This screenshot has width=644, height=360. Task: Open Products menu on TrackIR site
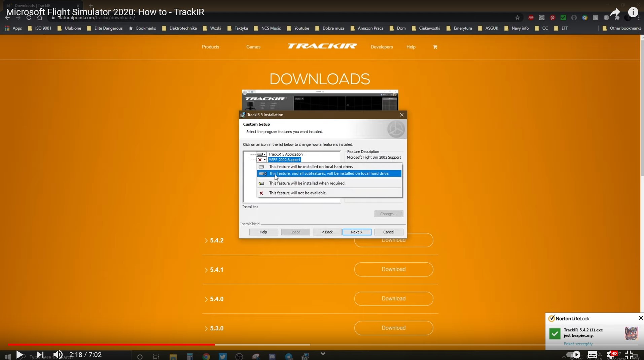click(x=210, y=47)
